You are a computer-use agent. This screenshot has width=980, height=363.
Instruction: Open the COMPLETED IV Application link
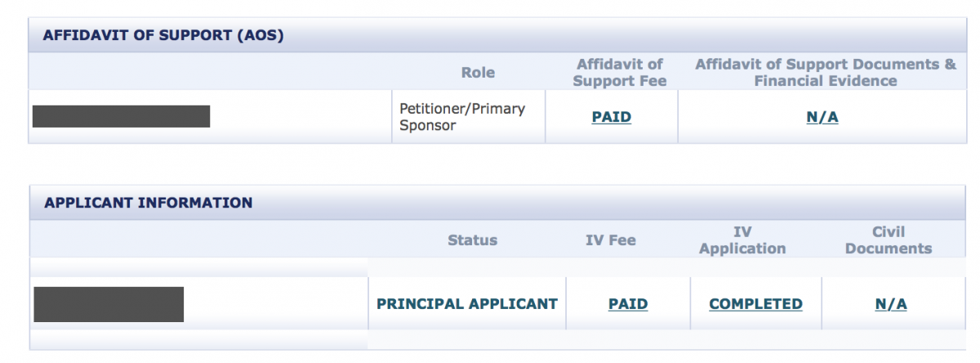tap(755, 304)
